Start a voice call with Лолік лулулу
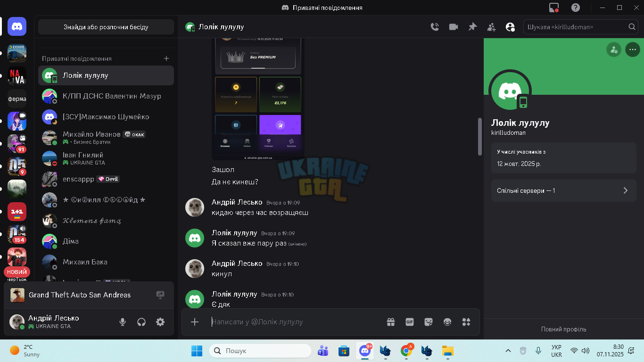 (435, 27)
